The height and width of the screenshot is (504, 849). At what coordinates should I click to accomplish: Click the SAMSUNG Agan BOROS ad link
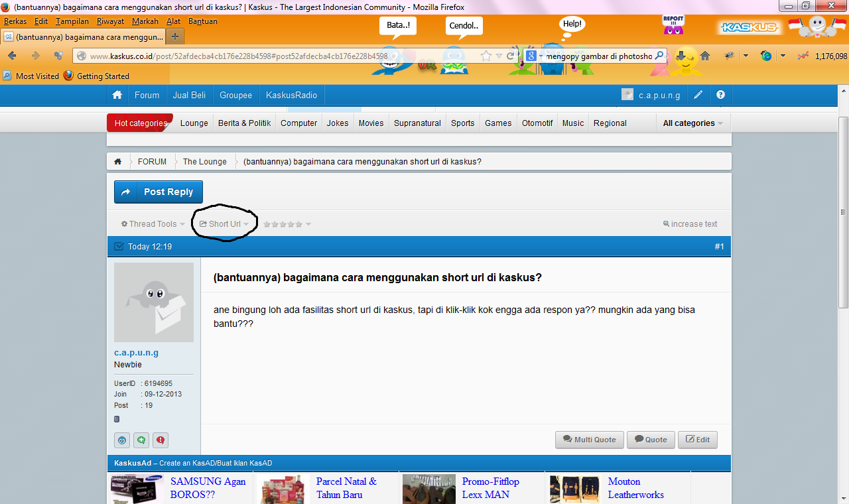(x=208, y=488)
